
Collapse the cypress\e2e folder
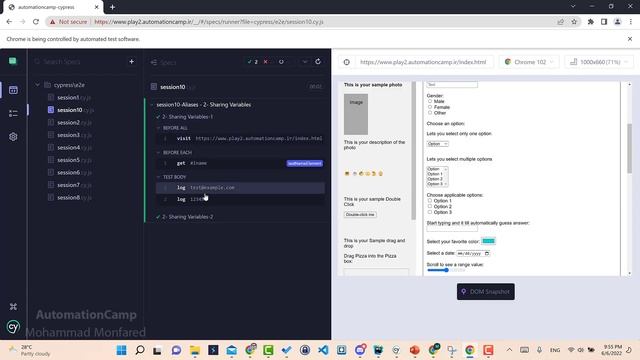[x=37, y=85]
